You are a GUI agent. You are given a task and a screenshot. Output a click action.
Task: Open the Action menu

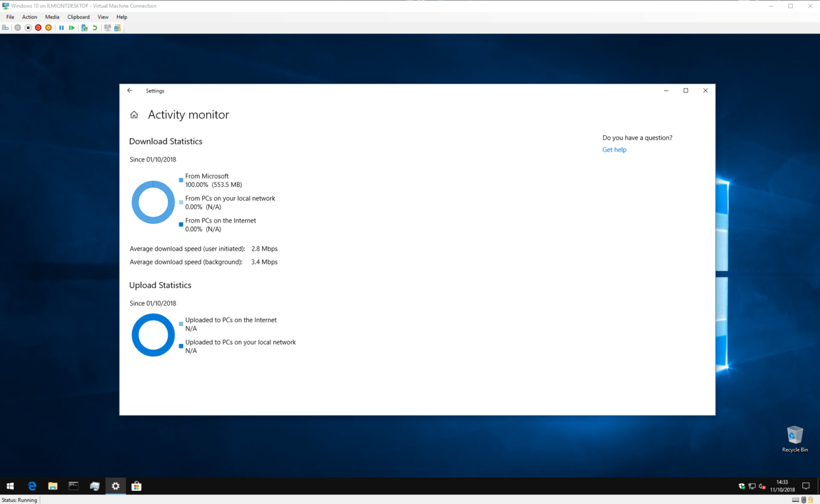pyautogui.click(x=30, y=17)
